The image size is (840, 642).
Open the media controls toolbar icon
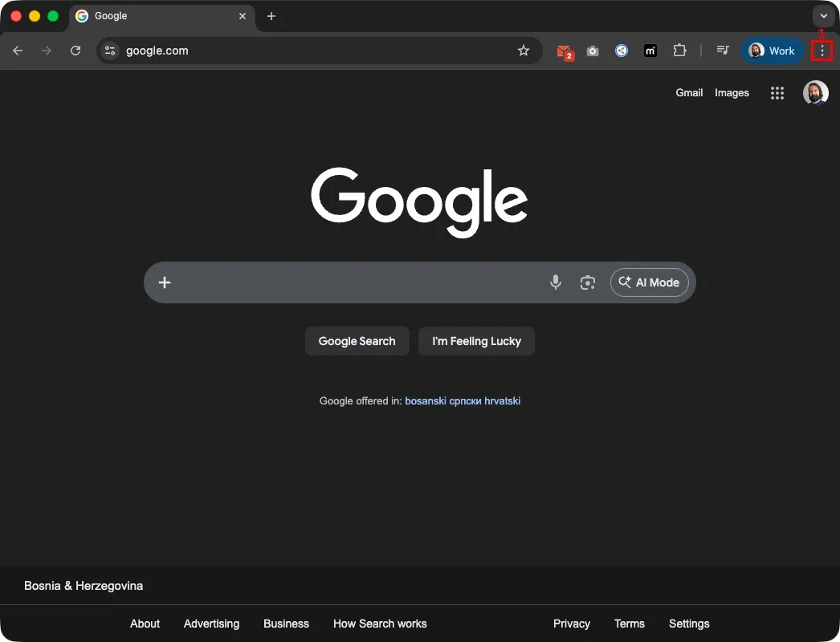point(723,51)
